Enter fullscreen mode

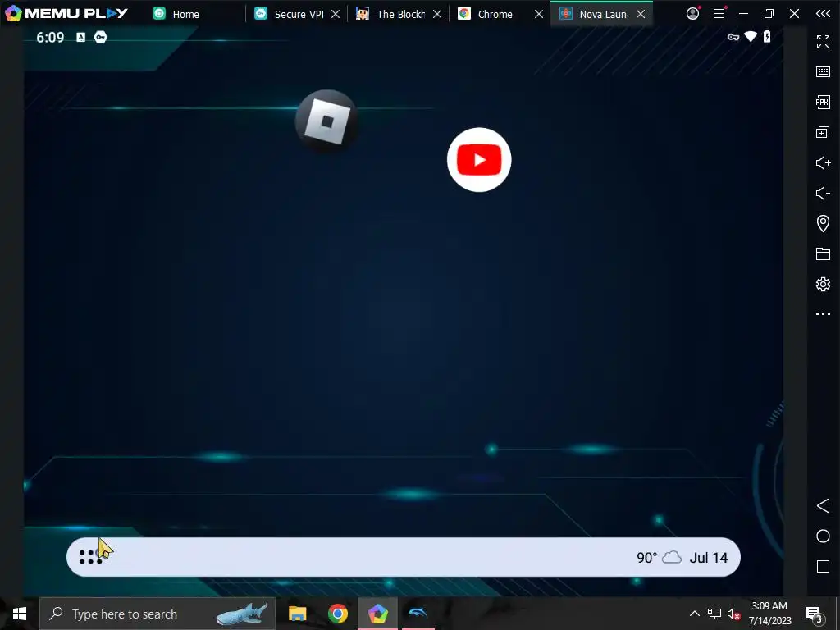click(823, 41)
